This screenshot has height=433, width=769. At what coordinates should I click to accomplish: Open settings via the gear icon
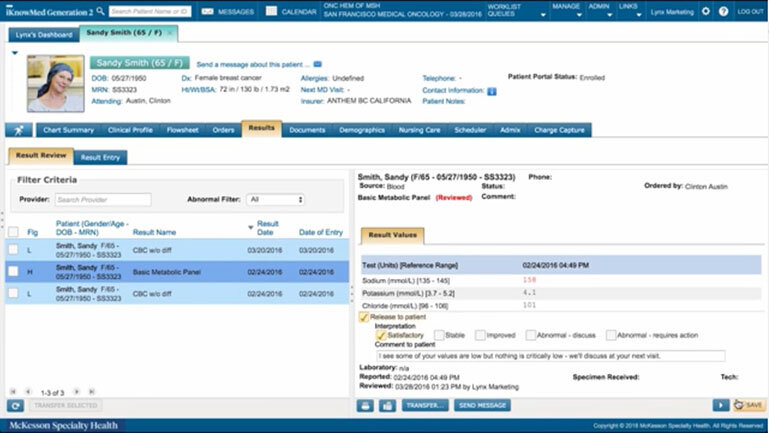[x=705, y=11]
